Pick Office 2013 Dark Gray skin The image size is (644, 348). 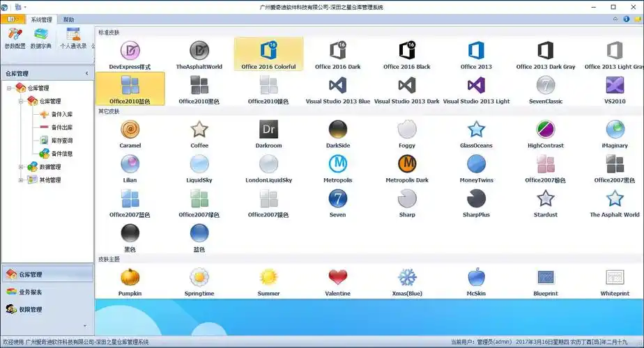(x=546, y=54)
